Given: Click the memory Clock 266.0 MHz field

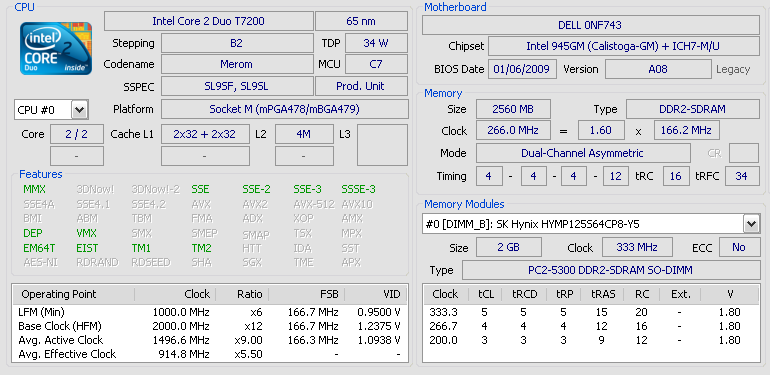Looking at the screenshot, I should 513,131.
